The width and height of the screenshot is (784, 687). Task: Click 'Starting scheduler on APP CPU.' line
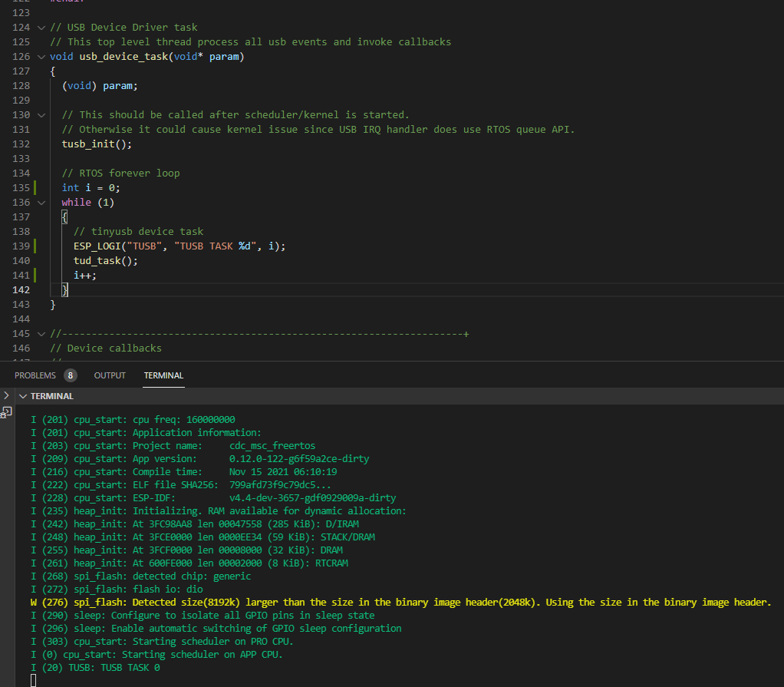[156, 655]
